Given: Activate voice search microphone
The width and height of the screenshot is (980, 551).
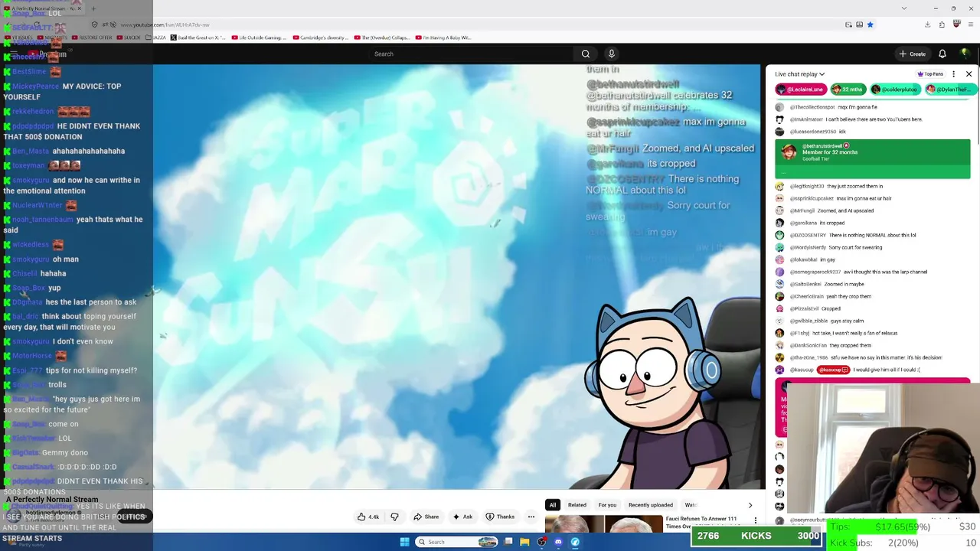Looking at the screenshot, I should (611, 54).
